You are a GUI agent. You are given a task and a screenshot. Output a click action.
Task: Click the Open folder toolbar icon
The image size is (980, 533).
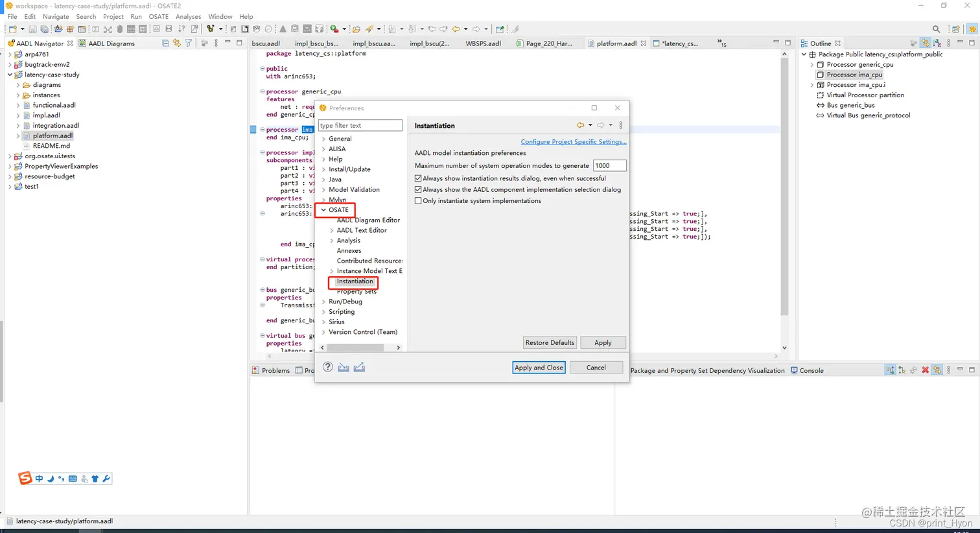click(x=356, y=29)
